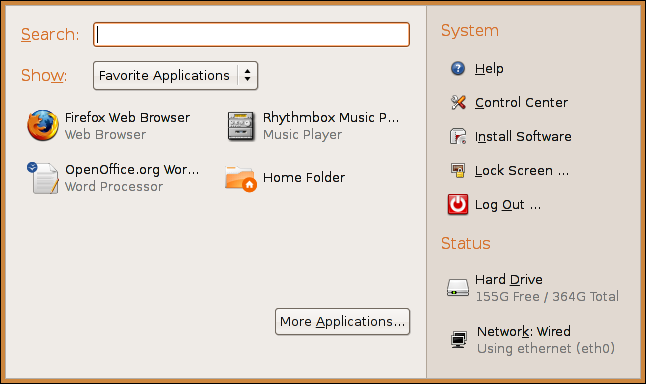
Task: Click the Lock Screen padlock icon
Action: pyautogui.click(x=458, y=170)
